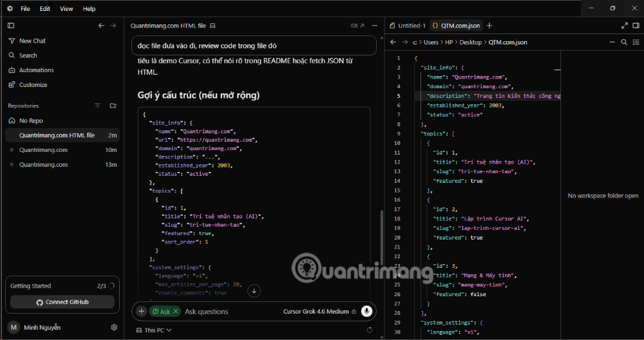Screen dimensions: 644x340
Task: Open the chat's more options menu
Action: coord(375,26)
